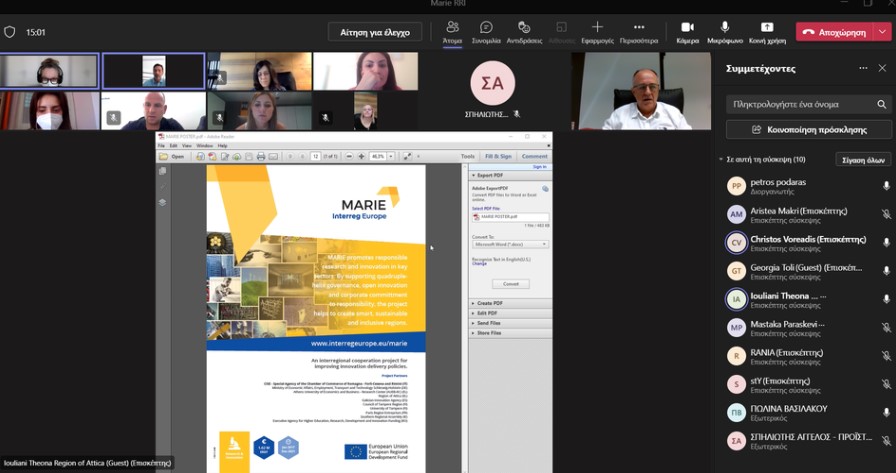The width and height of the screenshot is (896, 473).
Task: Expand the Create PDF section
Action: coord(510,303)
